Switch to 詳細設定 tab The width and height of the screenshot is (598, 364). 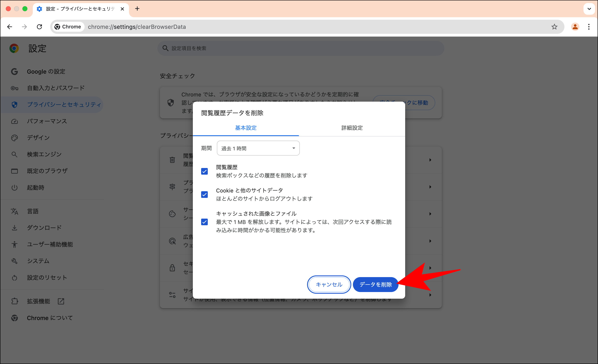[352, 128]
